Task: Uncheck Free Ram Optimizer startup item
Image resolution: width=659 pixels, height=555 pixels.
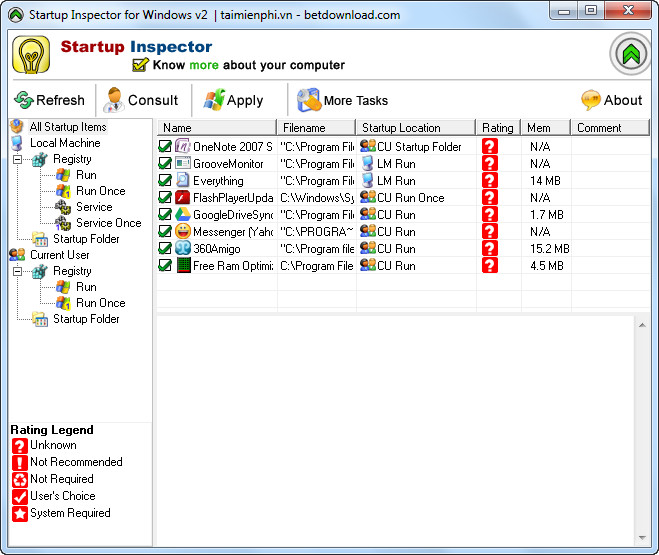Action: pos(165,266)
